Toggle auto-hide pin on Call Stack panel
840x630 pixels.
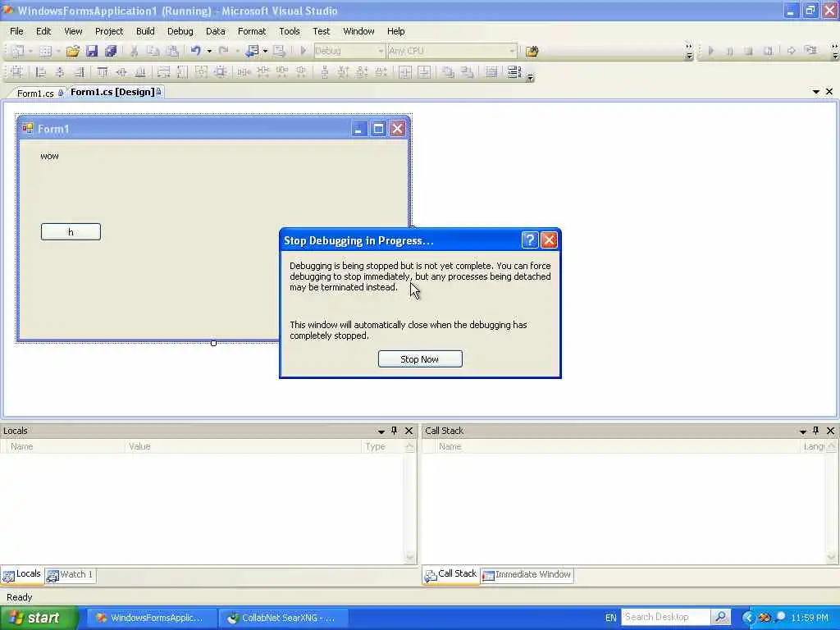pos(816,431)
